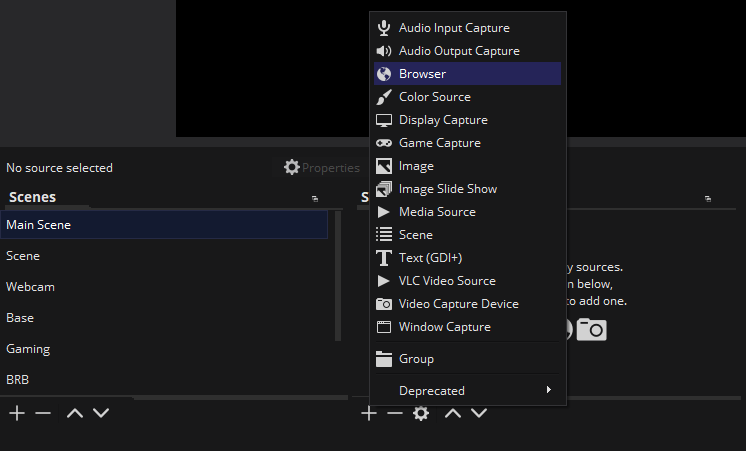This screenshot has height=451, width=746.
Task: Pop out the Sources dock panel
Action: point(708,199)
